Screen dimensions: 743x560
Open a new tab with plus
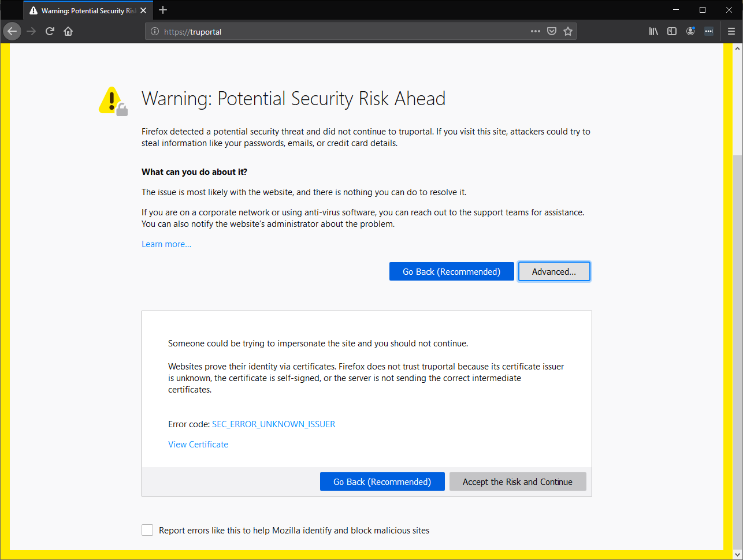163,10
